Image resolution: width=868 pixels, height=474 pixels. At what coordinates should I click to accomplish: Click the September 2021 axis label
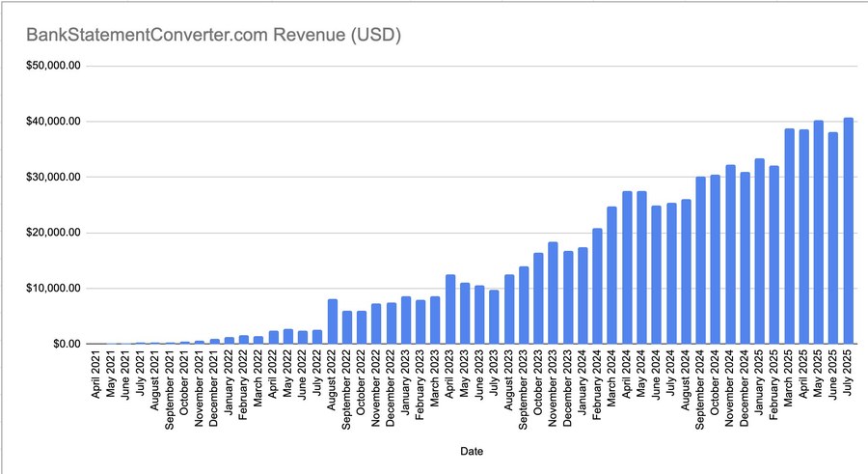tap(170, 389)
